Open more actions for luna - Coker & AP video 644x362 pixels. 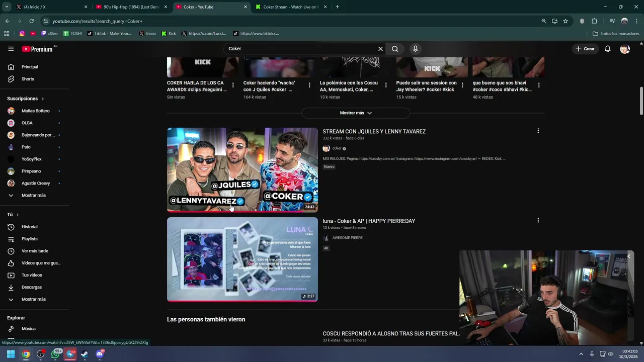(x=538, y=220)
